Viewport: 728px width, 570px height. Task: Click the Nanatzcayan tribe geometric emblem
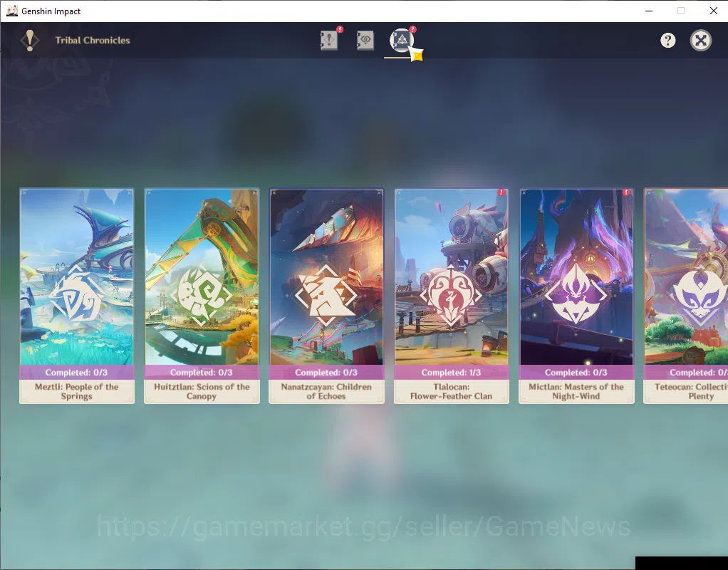(326, 295)
